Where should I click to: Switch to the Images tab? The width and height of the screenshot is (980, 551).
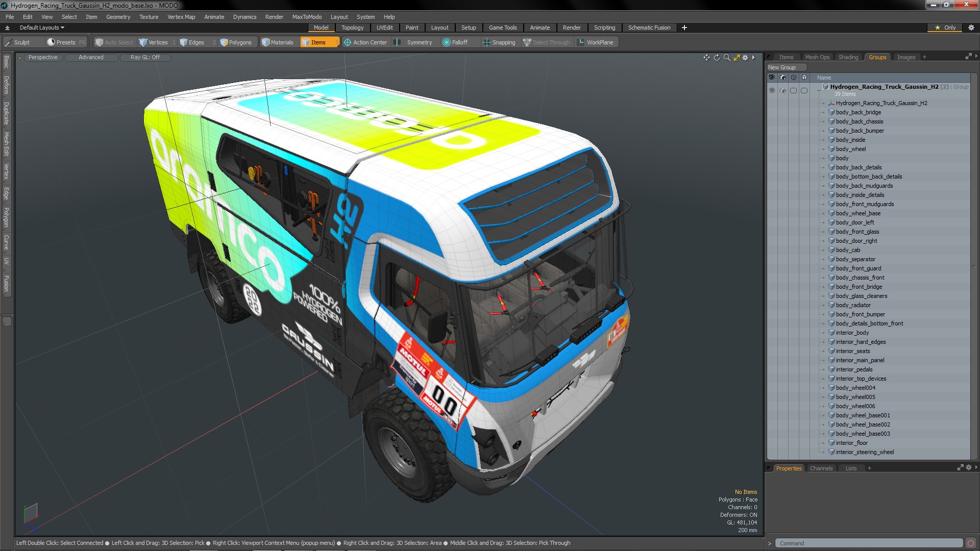(x=906, y=57)
